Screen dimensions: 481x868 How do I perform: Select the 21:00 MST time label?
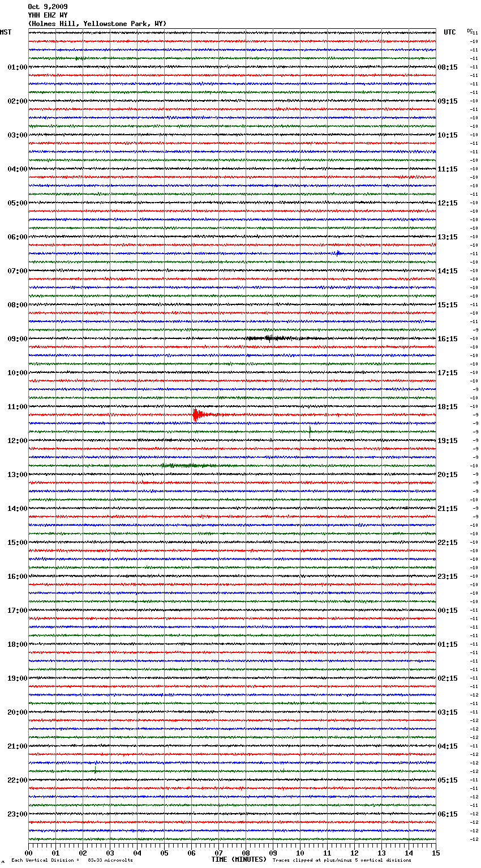(18, 746)
